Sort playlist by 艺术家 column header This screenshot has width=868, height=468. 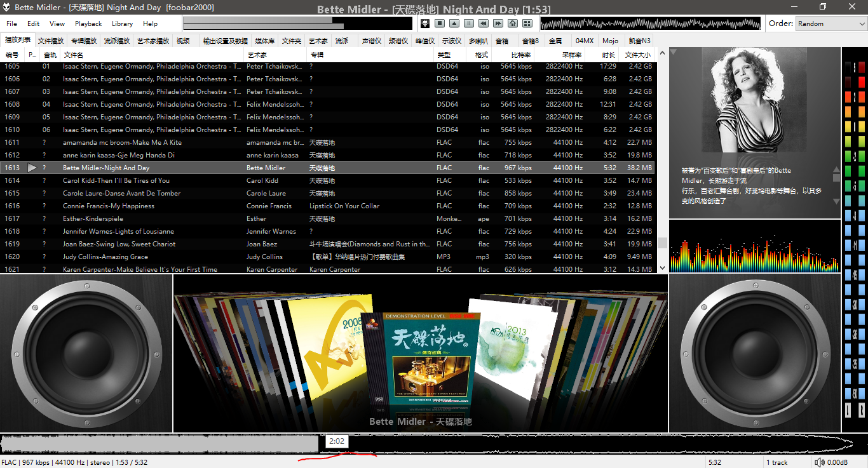[x=257, y=55]
